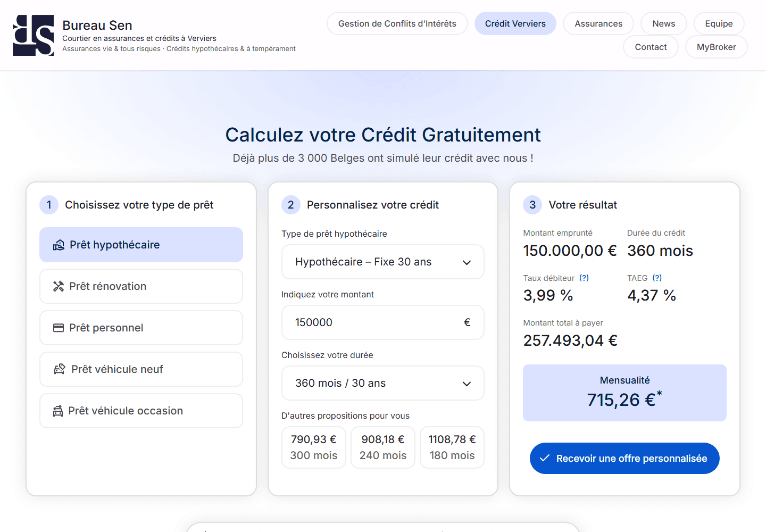
Task: Open the News page
Action: tap(664, 23)
